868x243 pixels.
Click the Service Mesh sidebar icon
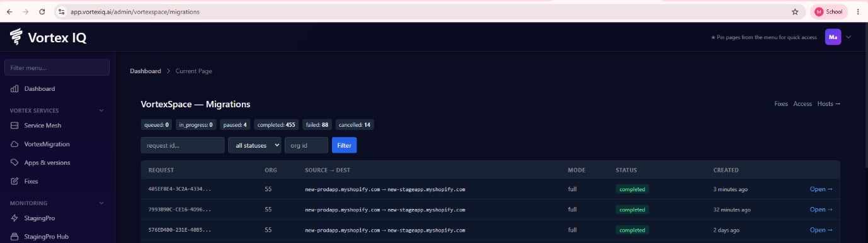pos(14,126)
